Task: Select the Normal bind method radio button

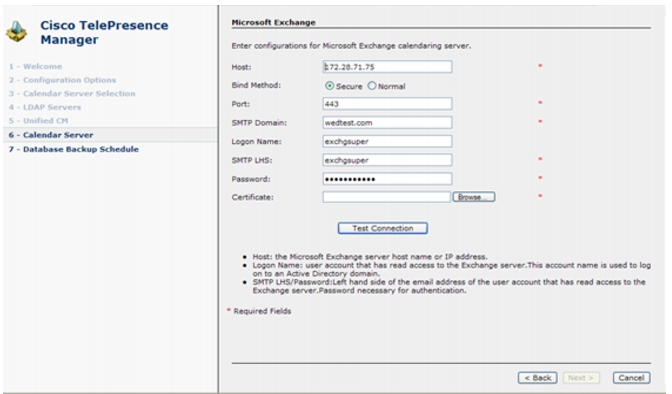Action: click(x=372, y=86)
